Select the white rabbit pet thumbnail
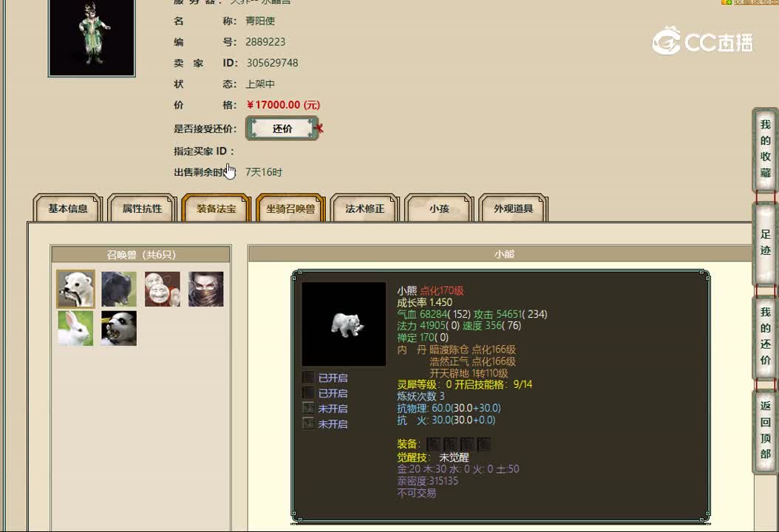Viewport: 779px width, 532px height. 75,328
